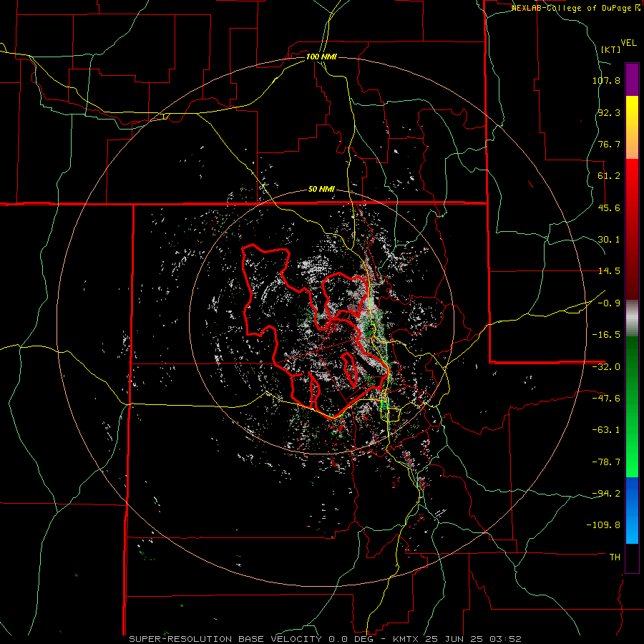Select the -0.9 velocity scale value

609,303
